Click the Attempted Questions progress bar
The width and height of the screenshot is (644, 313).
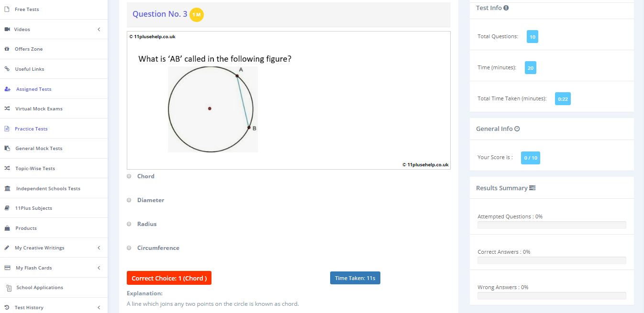click(552, 225)
